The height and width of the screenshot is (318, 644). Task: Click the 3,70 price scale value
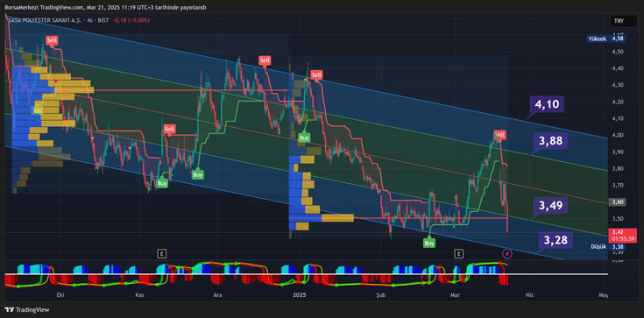click(x=618, y=186)
